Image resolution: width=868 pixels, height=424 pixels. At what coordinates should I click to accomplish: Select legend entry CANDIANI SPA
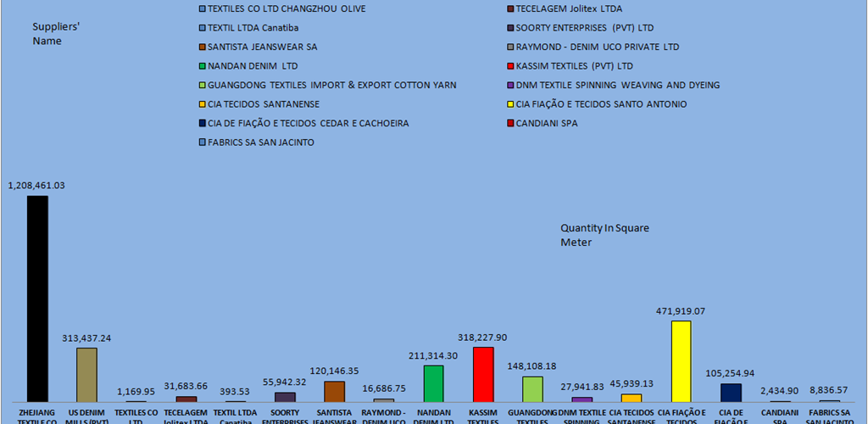(x=542, y=124)
